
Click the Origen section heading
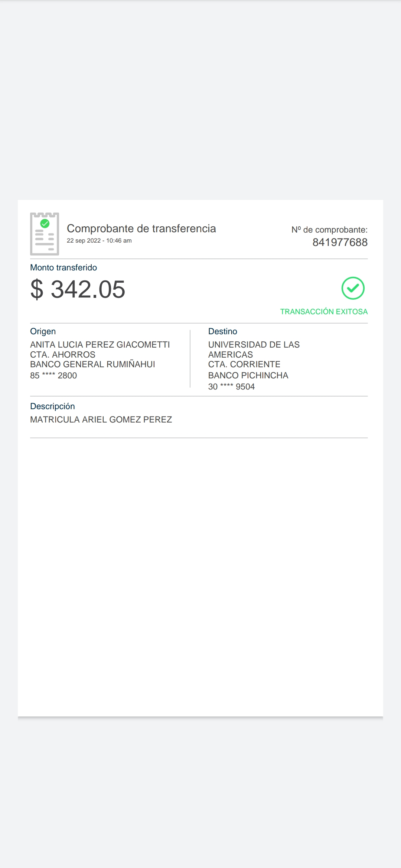pyautogui.click(x=43, y=331)
